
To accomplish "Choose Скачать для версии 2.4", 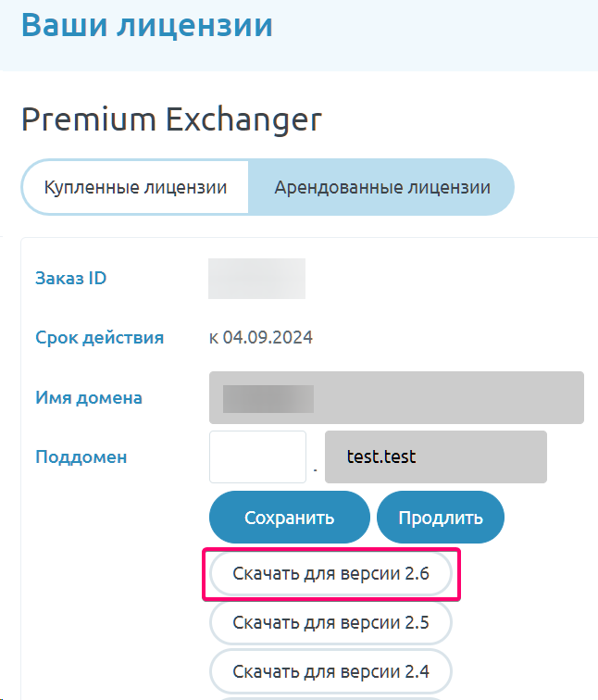I will [330, 671].
